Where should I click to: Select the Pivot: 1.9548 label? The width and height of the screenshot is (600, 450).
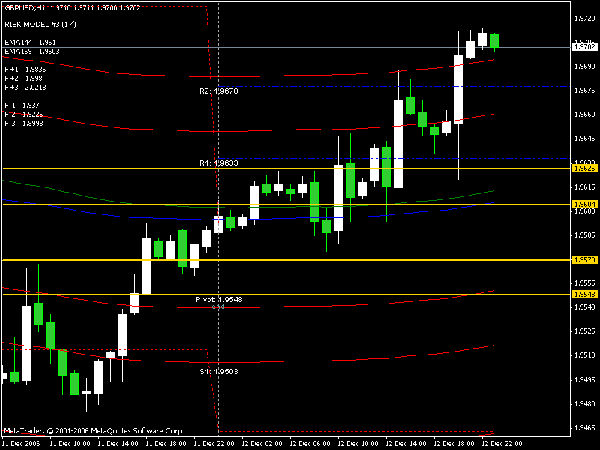(x=218, y=299)
